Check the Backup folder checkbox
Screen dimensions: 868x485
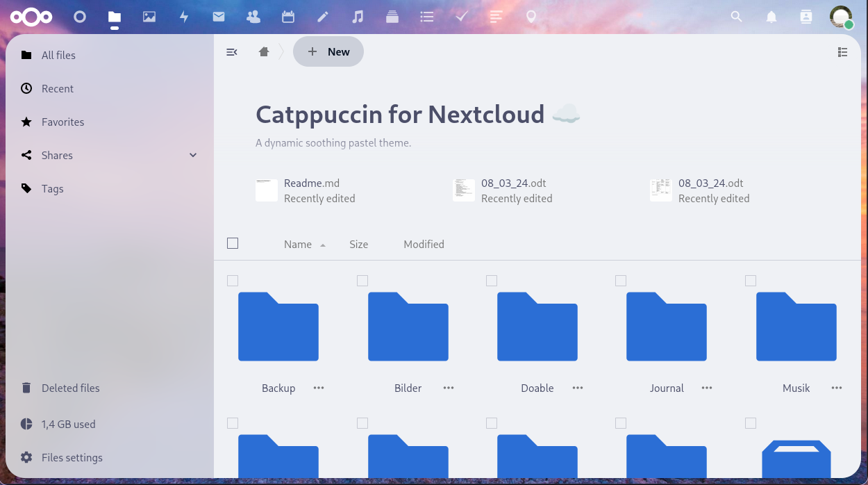[x=233, y=281]
